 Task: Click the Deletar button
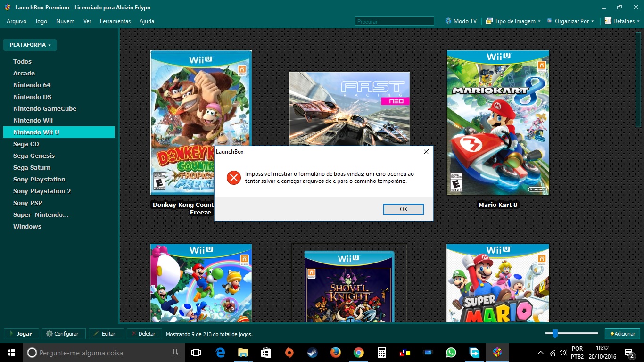point(144,334)
